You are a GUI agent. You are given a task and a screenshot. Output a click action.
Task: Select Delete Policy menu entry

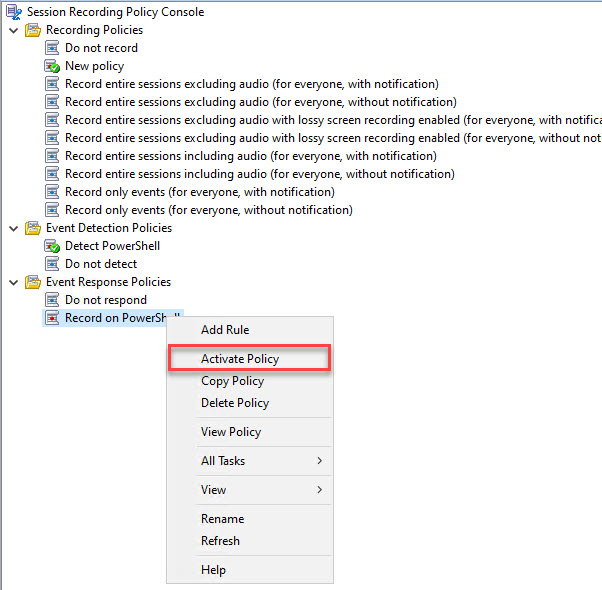(250, 403)
